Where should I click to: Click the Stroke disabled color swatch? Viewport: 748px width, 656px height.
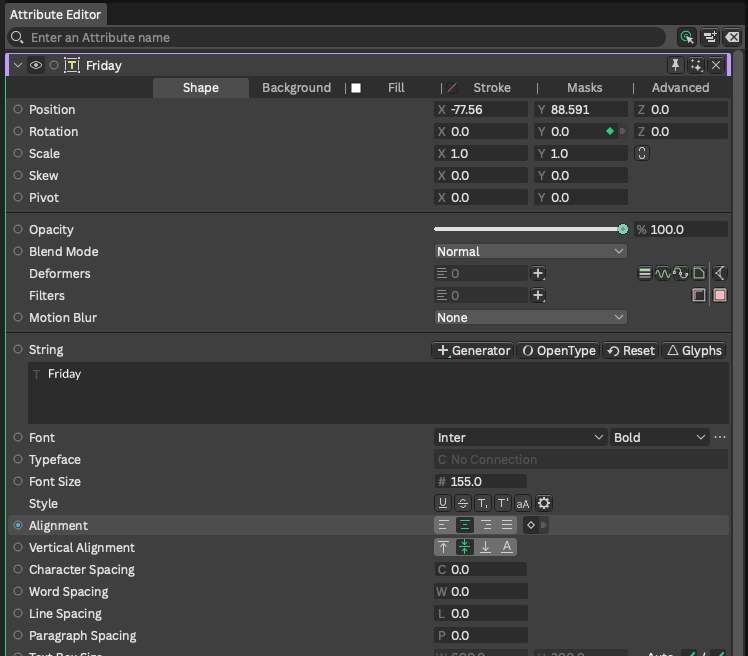[452, 88]
